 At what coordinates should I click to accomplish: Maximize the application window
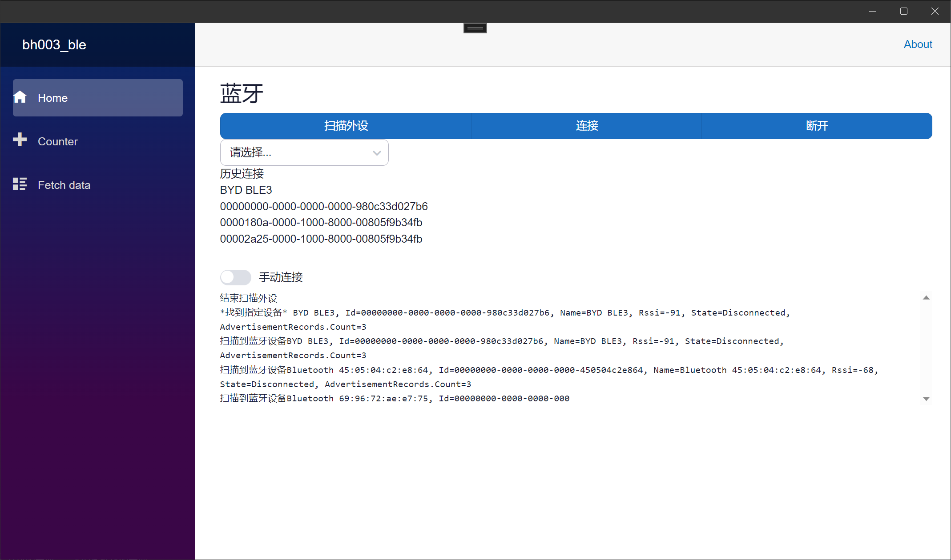(x=904, y=11)
